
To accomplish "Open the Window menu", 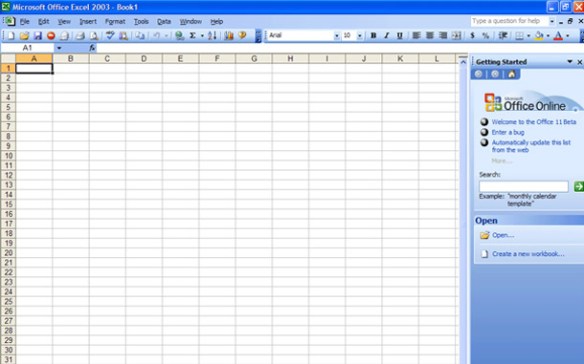I will point(191,22).
